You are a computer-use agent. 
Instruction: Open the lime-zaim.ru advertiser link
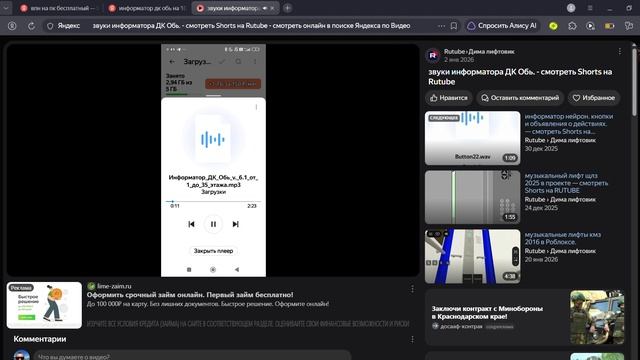pos(114,286)
